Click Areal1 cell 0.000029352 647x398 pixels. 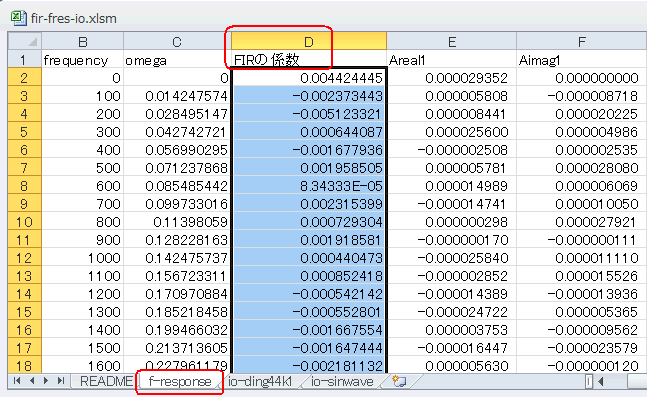click(x=451, y=78)
